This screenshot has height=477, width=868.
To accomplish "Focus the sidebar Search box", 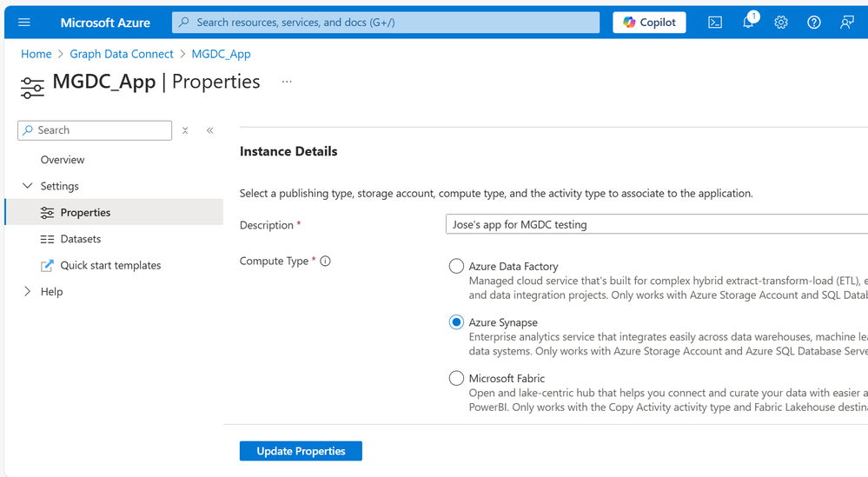I will coord(95,130).
